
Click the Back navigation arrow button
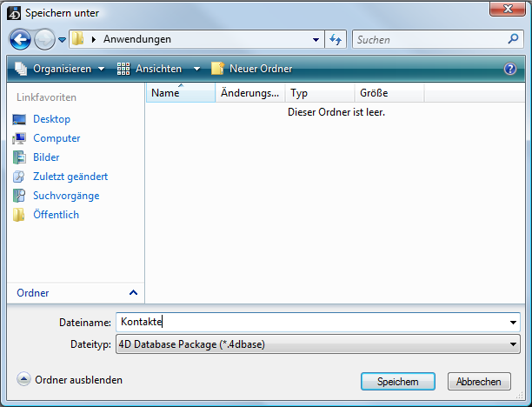pyautogui.click(x=20, y=40)
